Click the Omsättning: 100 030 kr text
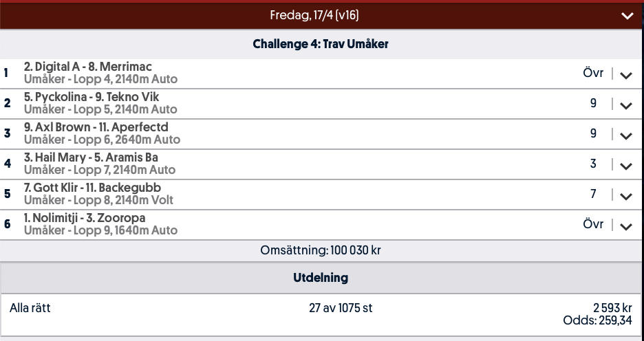Screen dimensions: 644x341 point(321,250)
